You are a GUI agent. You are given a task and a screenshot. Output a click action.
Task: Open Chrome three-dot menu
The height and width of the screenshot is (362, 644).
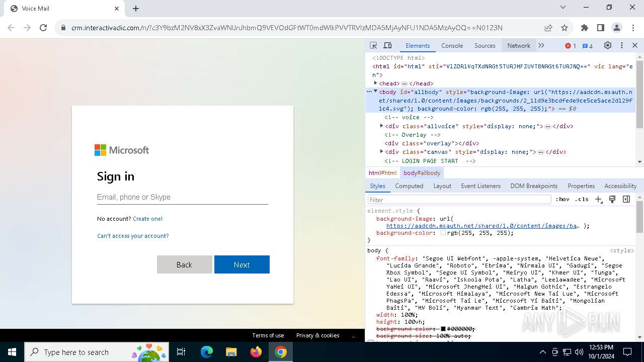632,28
